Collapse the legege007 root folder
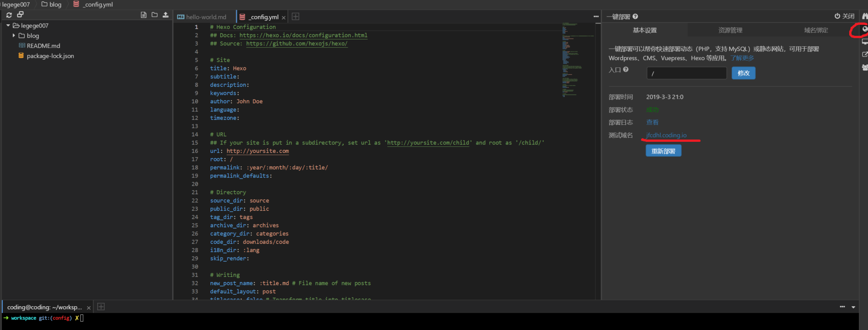This screenshot has height=330, width=868. [x=8, y=26]
